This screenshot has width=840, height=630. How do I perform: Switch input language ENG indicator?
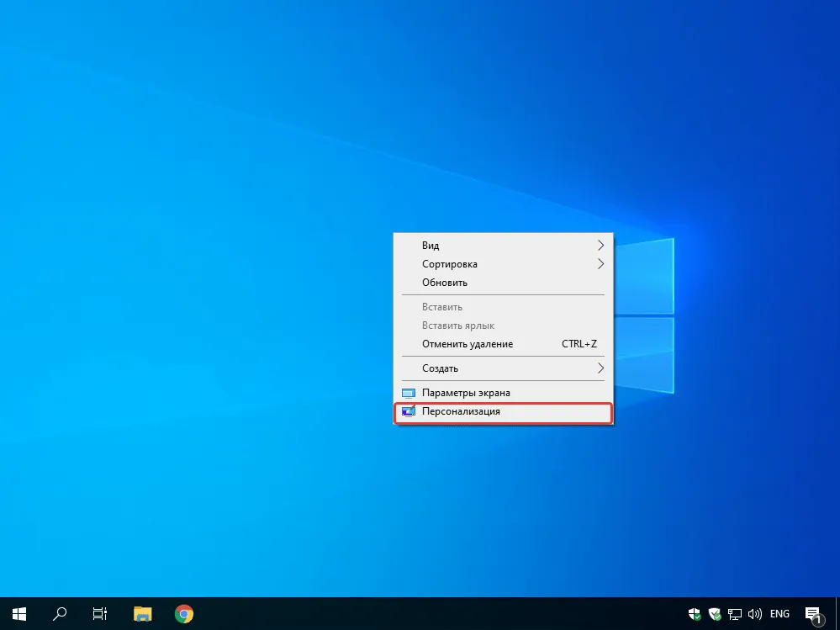point(779,614)
